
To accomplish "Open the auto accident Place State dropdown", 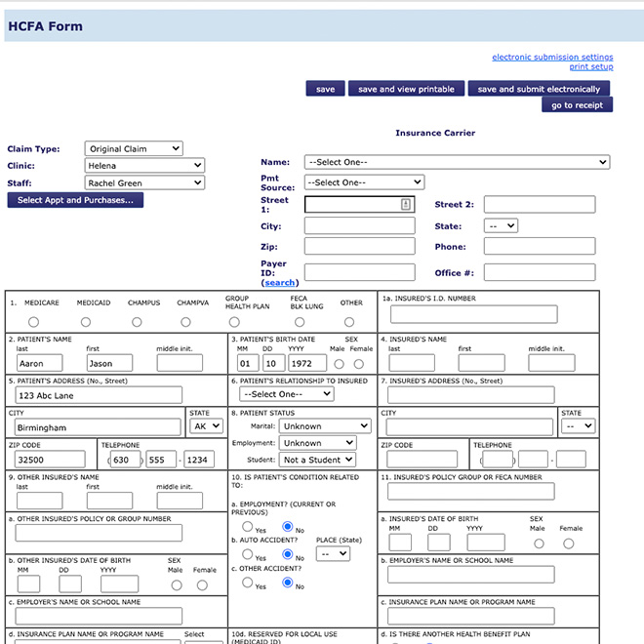I will coord(333,553).
